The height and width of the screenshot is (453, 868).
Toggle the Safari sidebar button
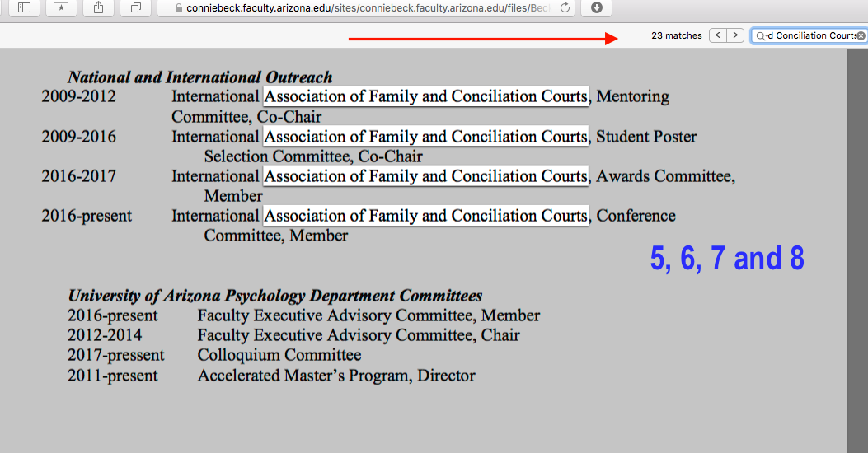point(25,7)
